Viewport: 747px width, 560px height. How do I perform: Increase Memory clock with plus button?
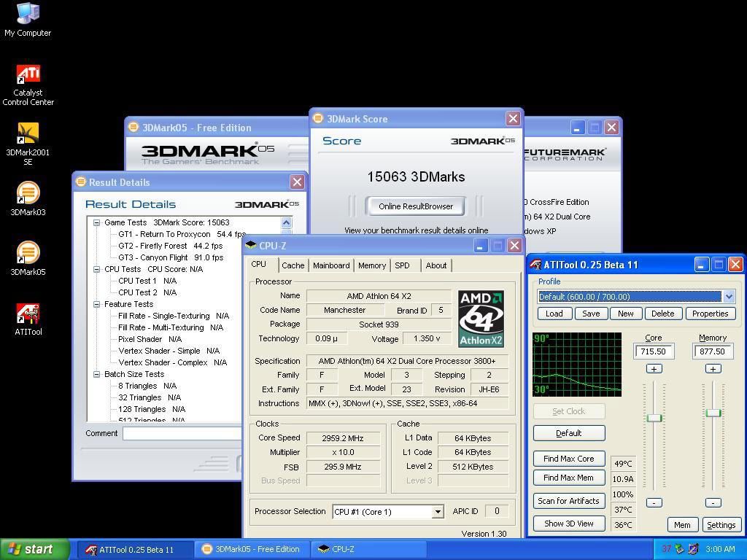713,369
